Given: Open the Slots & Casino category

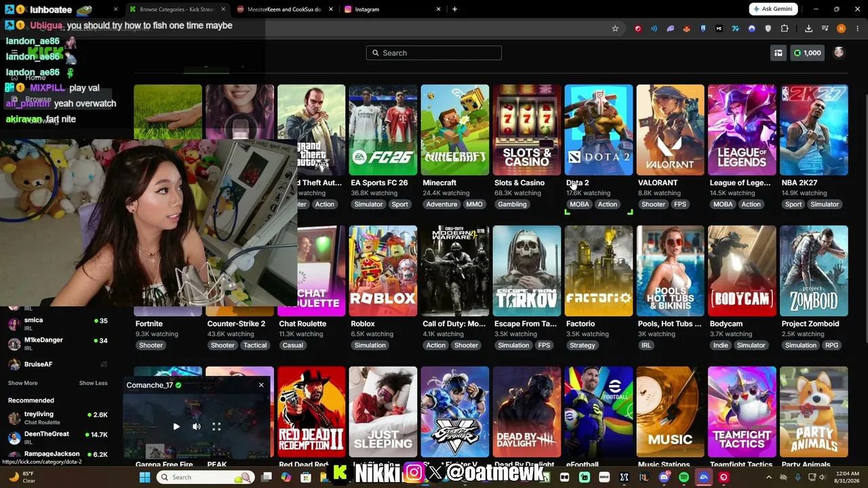Looking at the screenshot, I should (527, 130).
